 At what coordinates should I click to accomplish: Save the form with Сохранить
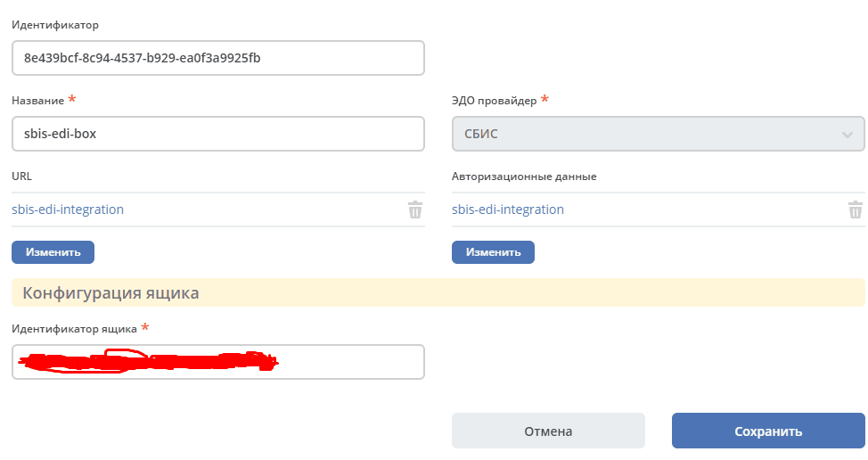[x=768, y=431]
